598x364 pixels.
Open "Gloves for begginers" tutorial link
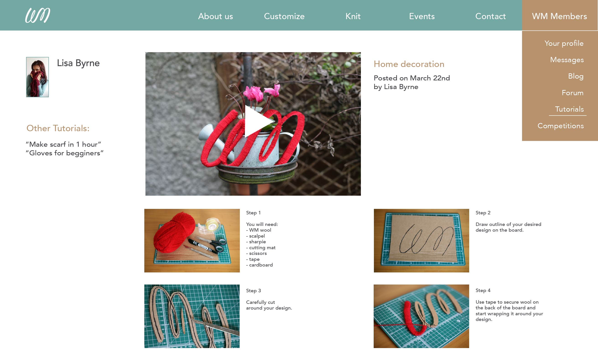click(65, 153)
